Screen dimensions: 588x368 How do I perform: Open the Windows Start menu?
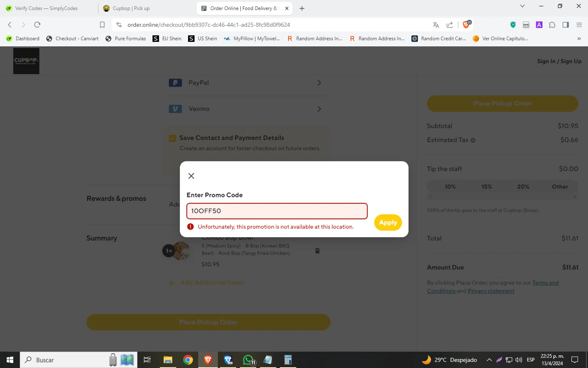[10, 360]
